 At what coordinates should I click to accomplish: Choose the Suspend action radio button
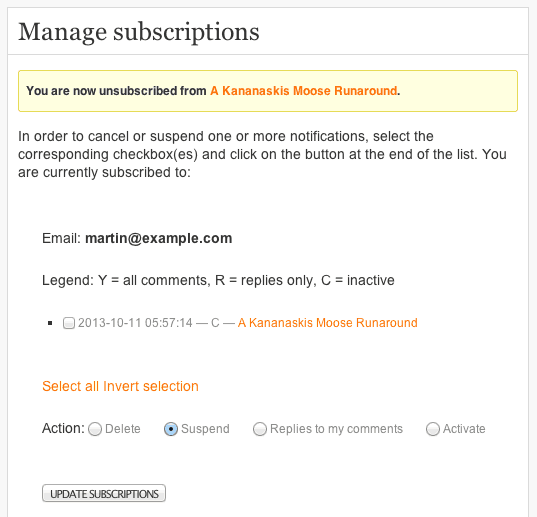coord(171,429)
